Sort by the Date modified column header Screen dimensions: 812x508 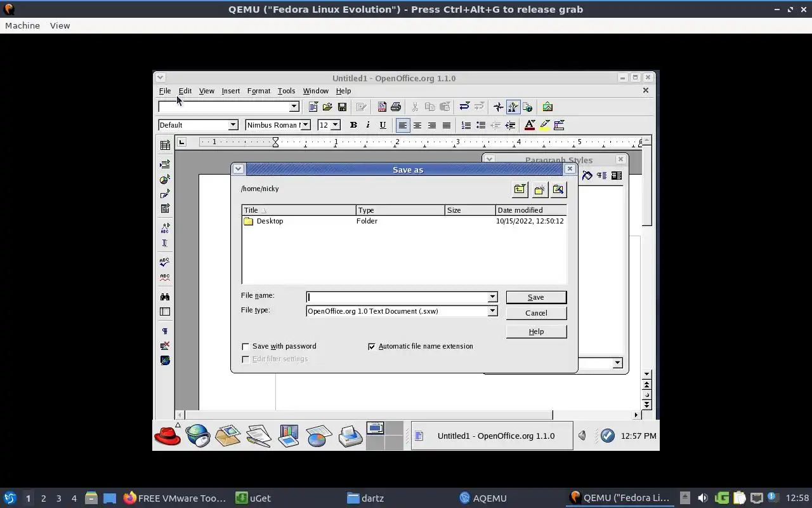[531, 210]
